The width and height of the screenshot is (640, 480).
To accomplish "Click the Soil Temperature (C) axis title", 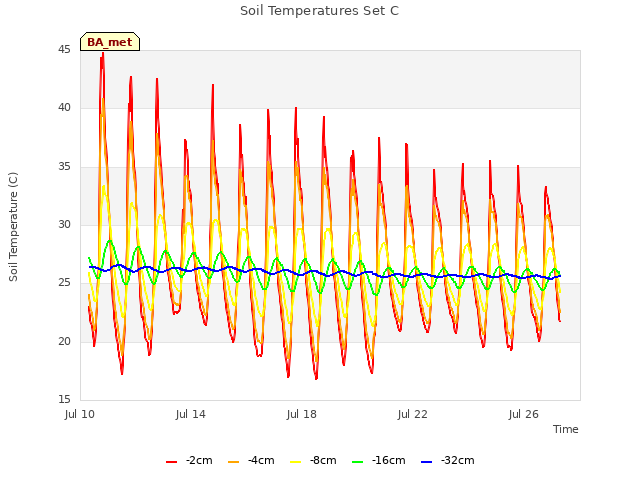I will tap(13, 227).
